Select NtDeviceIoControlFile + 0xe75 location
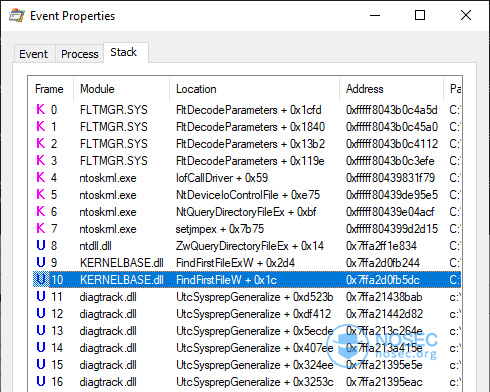The height and width of the screenshot is (392, 490). coord(248,195)
